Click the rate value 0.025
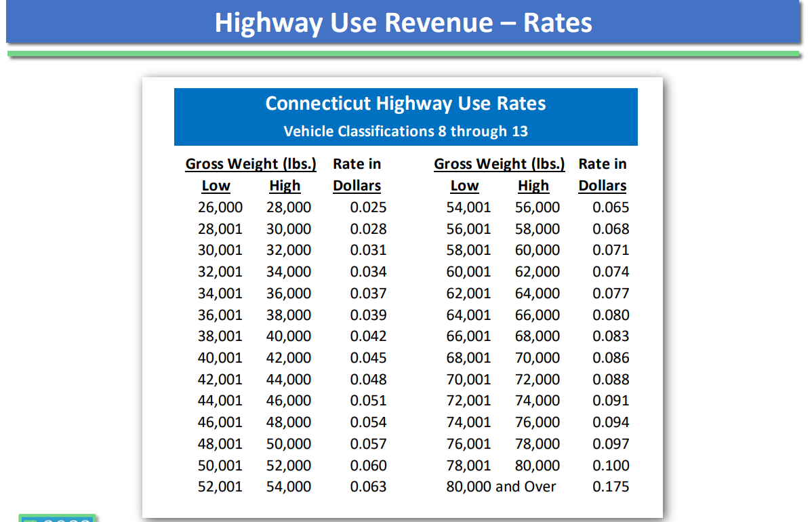Viewport: 812px width, 522px height. tap(368, 207)
